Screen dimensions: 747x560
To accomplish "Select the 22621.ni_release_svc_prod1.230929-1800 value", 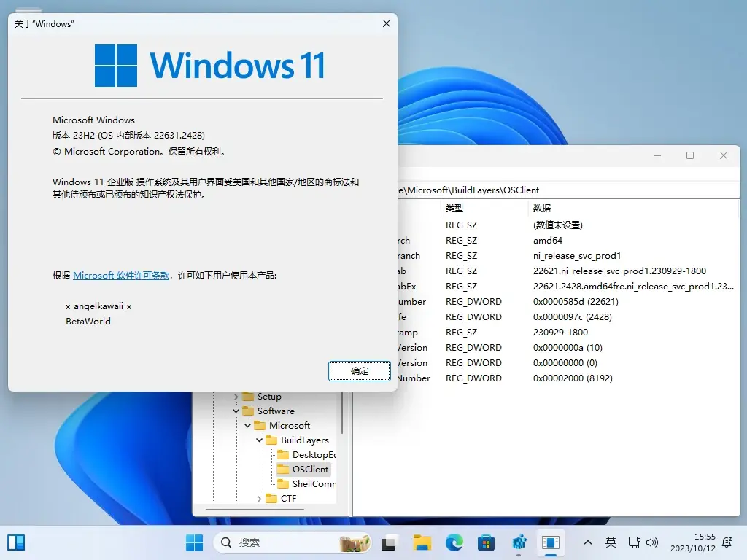I will click(619, 271).
